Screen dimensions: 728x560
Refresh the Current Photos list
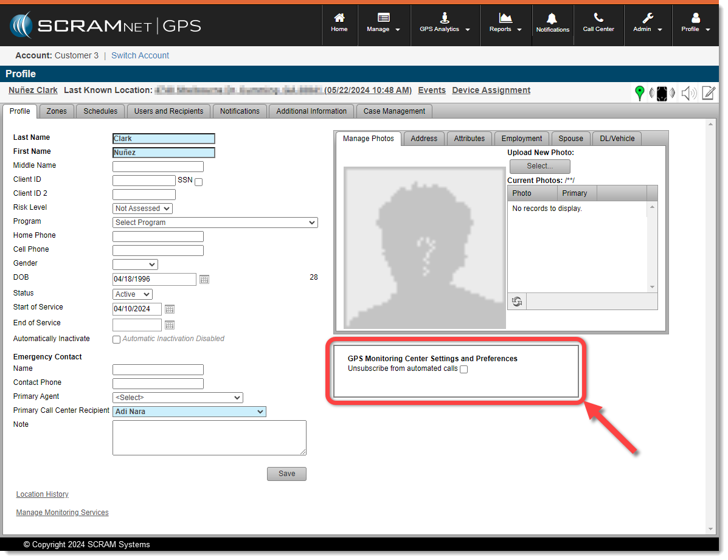(x=517, y=302)
